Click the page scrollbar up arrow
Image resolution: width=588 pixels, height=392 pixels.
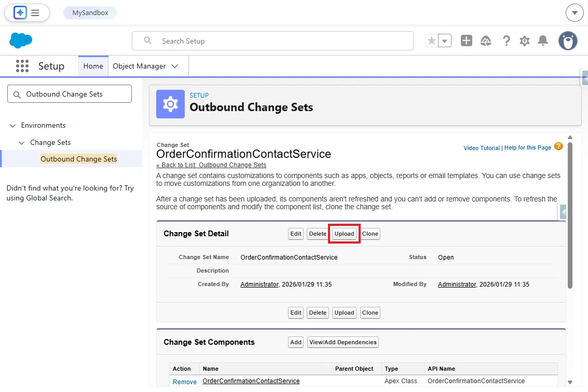(570, 137)
